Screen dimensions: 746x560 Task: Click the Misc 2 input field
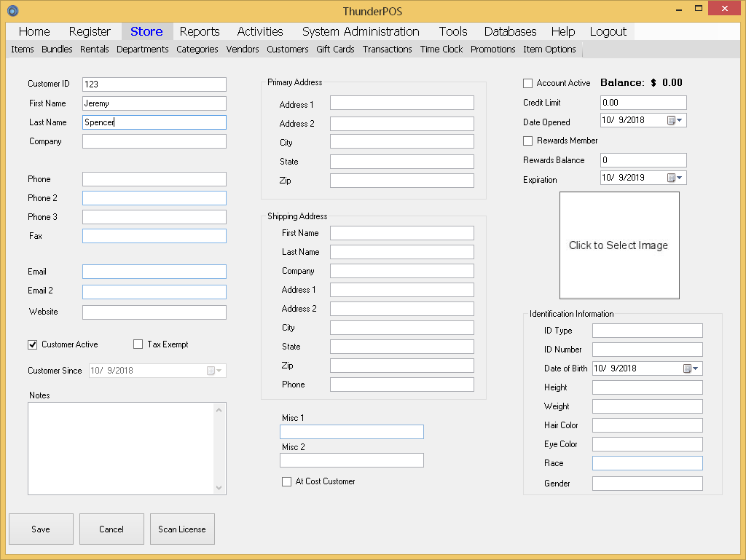[x=352, y=461]
